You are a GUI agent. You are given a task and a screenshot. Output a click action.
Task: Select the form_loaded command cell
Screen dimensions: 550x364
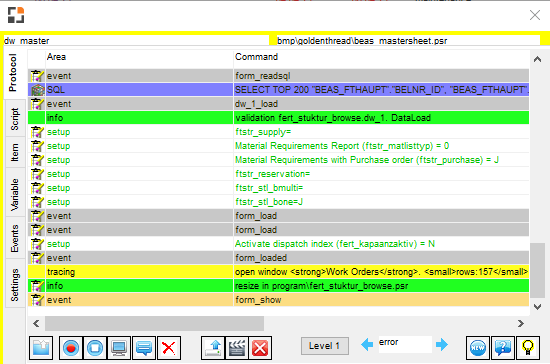pos(382,258)
